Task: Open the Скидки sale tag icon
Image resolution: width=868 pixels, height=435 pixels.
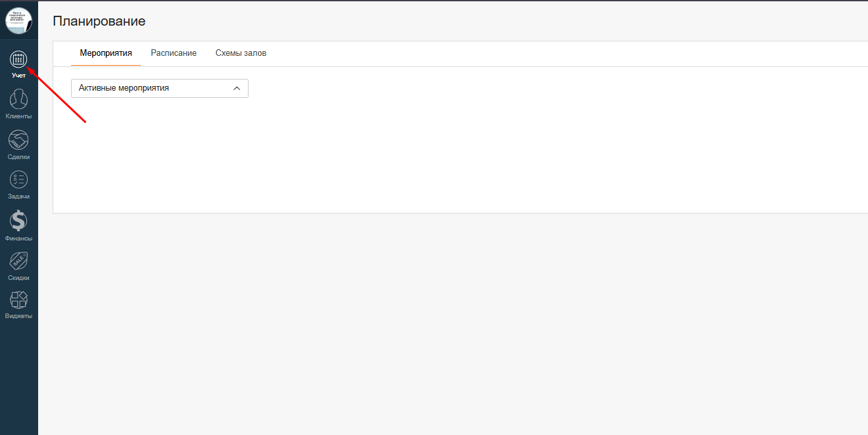Action: (x=18, y=261)
